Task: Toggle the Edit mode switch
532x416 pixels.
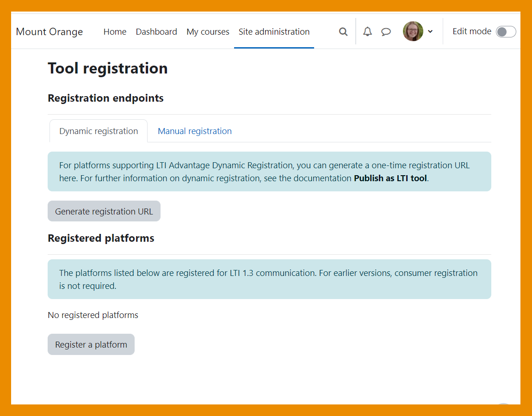Action: pyautogui.click(x=506, y=31)
